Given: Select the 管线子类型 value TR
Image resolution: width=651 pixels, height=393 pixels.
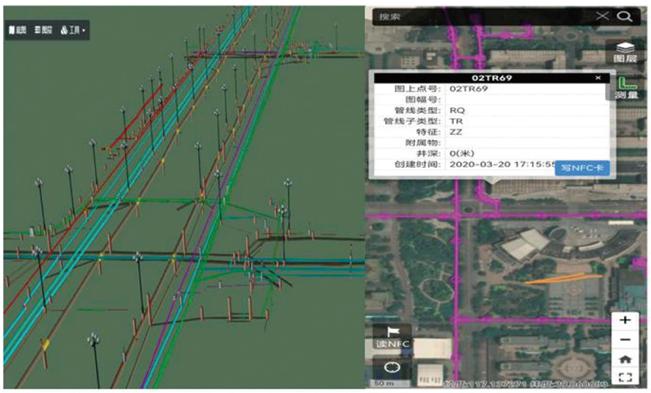Looking at the screenshot, I should click(x=456, y=121).
